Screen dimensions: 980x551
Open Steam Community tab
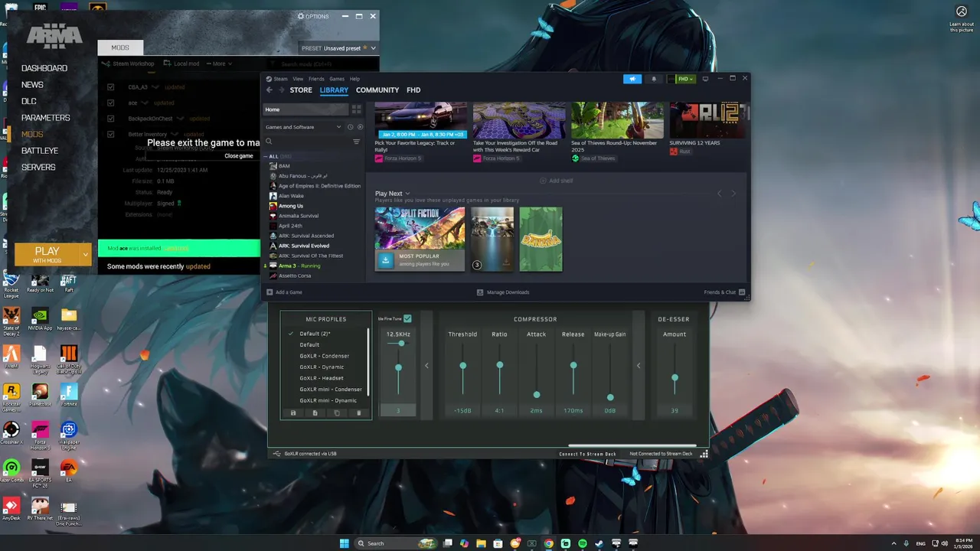point(377,90)
